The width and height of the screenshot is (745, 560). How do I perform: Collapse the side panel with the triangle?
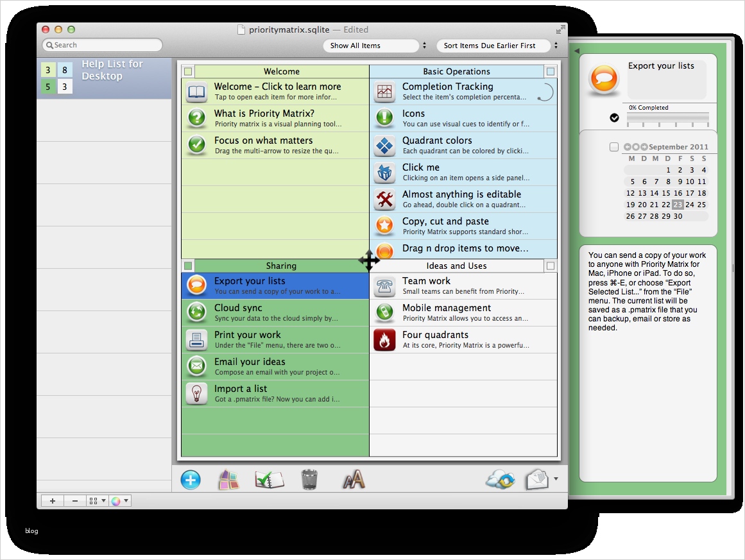pos(576,50)
